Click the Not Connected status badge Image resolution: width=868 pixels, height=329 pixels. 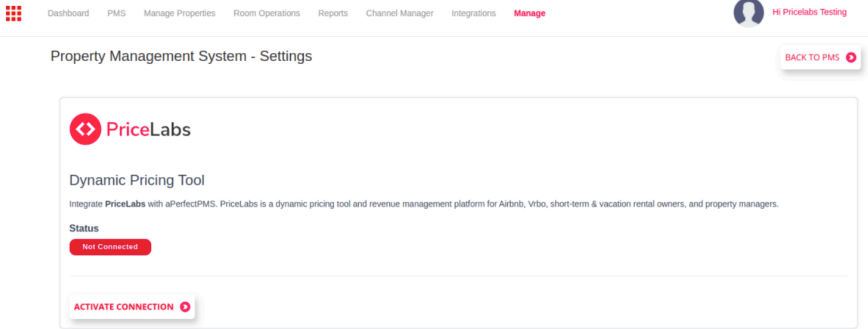110,247
